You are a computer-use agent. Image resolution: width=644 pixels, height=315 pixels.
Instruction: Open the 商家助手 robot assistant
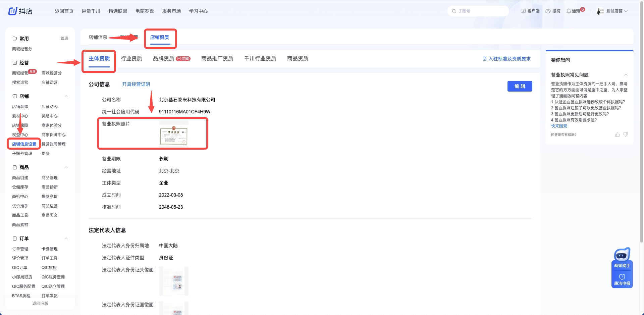622,256
